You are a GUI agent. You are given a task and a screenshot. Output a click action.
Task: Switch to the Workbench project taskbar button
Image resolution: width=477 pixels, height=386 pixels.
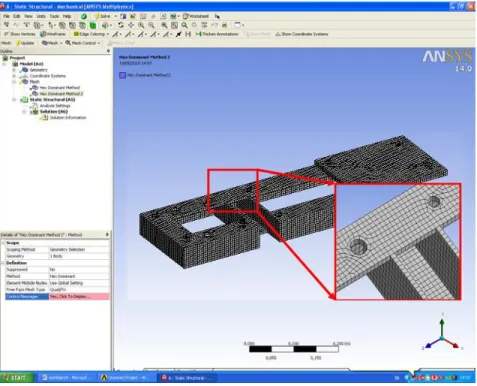click(x=126, y=378)
